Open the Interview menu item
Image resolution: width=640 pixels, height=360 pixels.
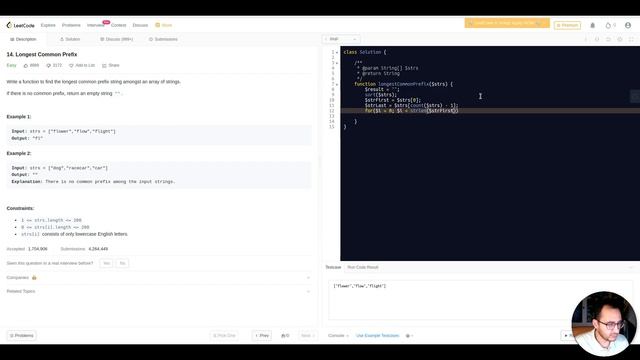pyautogui.click(x=96, y=25)
